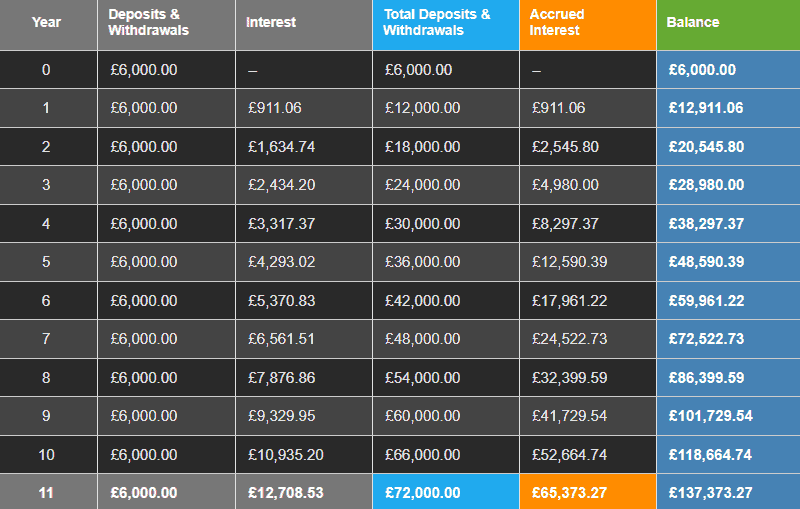Click the blue Total Deposits & Withdrawals header
This screenshot has height=509, width=800.
coord(437,23)
